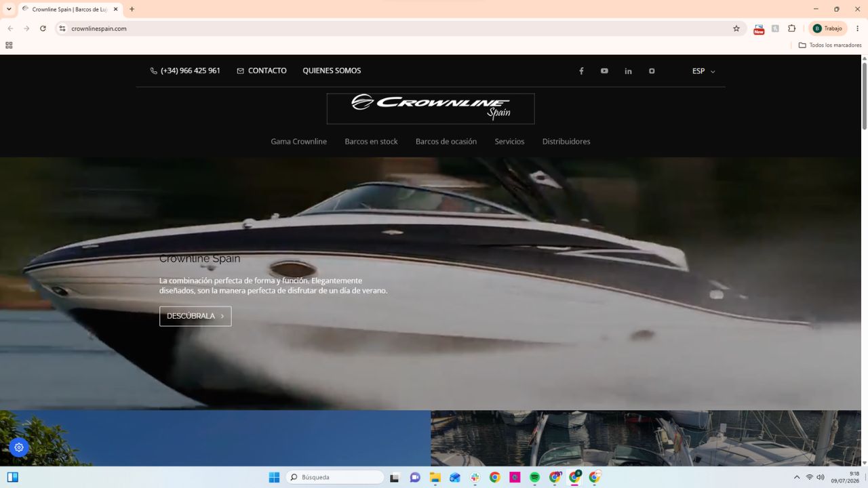The image size is (868, 488).
Task: Go to QUIENES SOMOS page
Action: (x=332, y=70)
